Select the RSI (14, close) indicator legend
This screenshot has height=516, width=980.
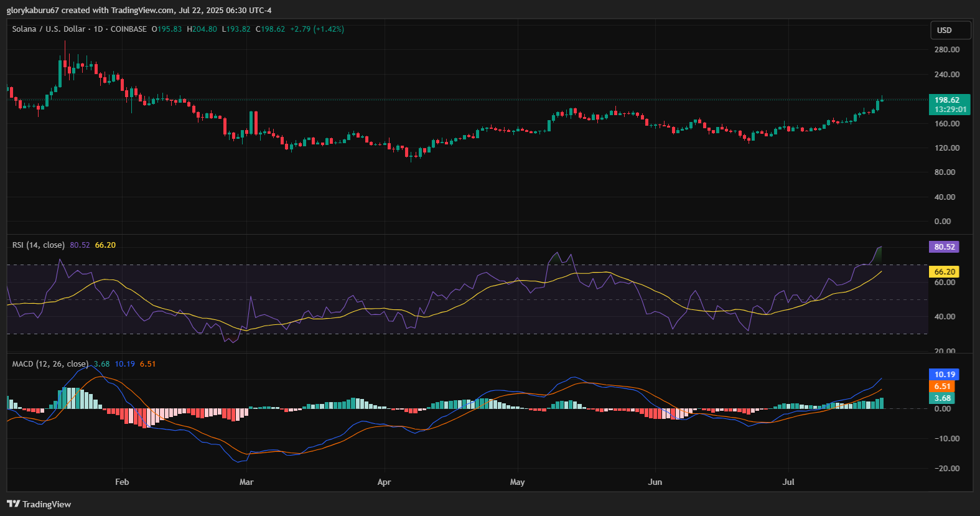click(x=39, y=245)
